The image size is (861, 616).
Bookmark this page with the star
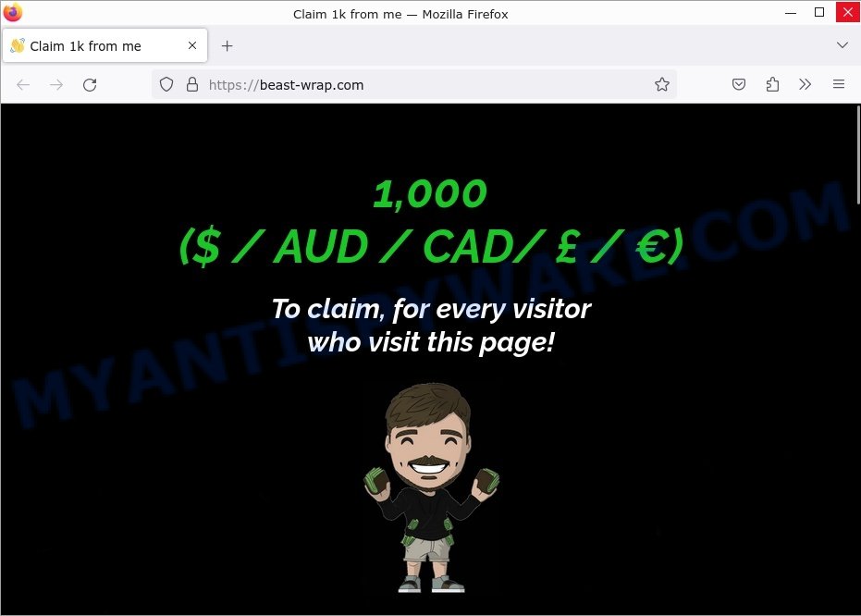click(x=661, y=84)
